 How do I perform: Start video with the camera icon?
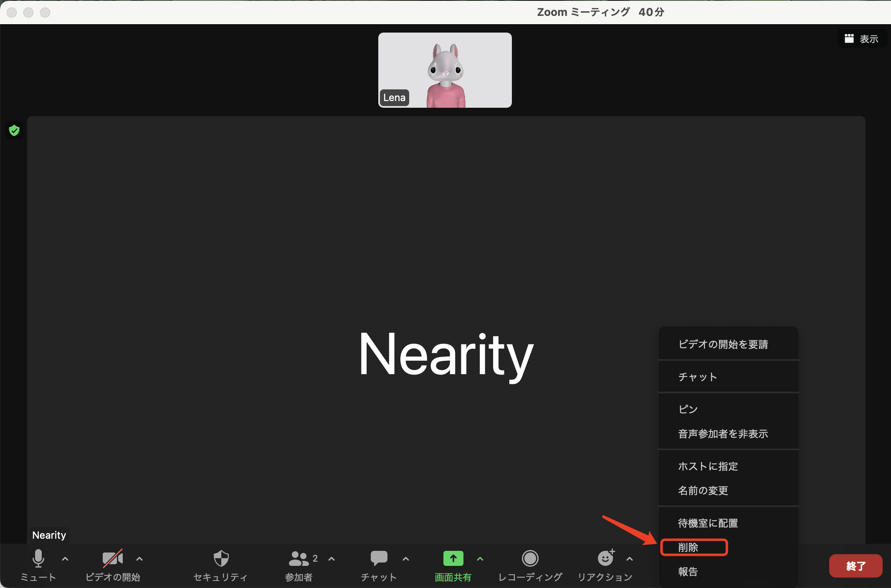tap(113, 558)
